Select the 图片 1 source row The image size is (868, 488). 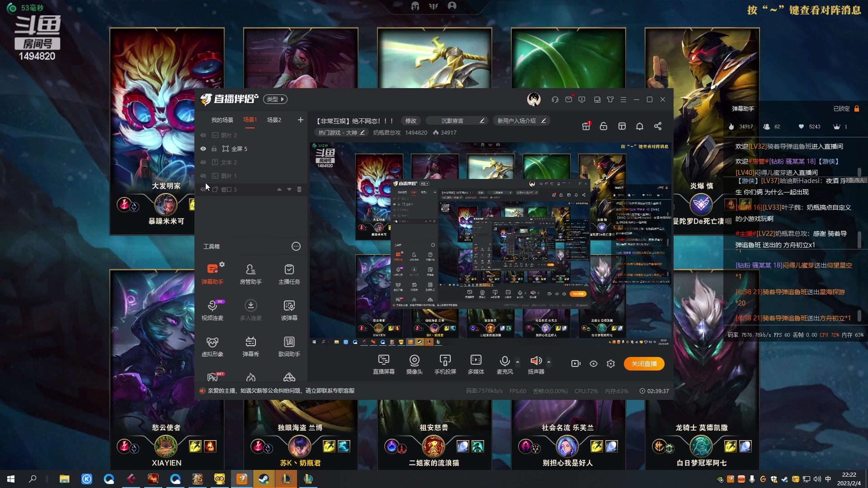pyautogui.click(x=251, y=176)
